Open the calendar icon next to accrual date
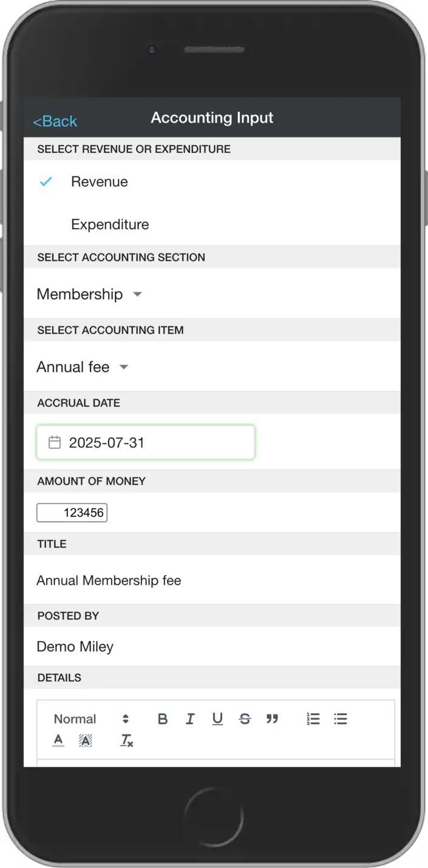 pyautogui.click(x=55, y=442)
